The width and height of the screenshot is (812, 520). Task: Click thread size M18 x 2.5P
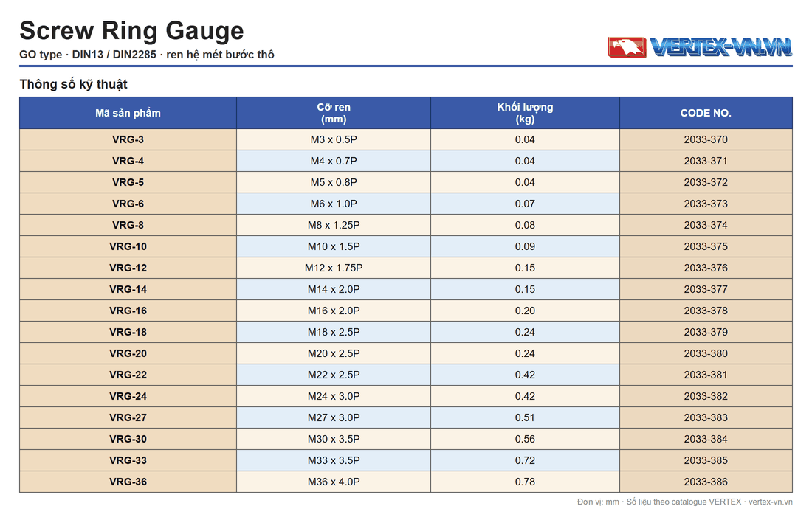(334, 332)
